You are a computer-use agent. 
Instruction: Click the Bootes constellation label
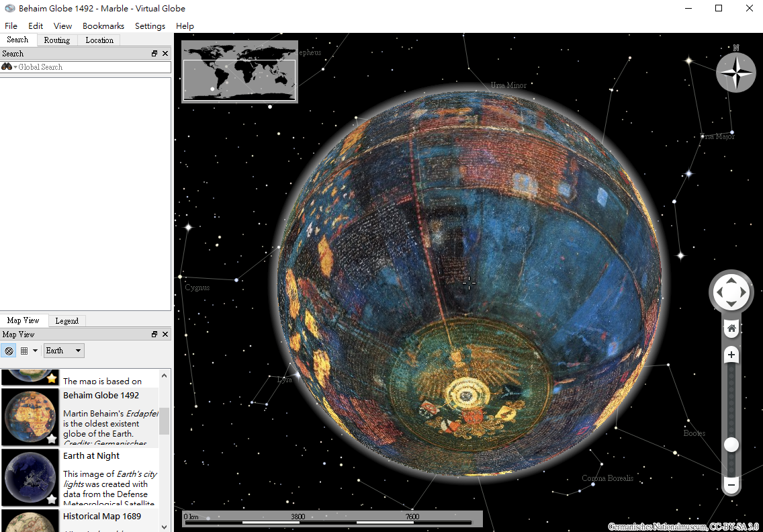(x=694, y=433)
